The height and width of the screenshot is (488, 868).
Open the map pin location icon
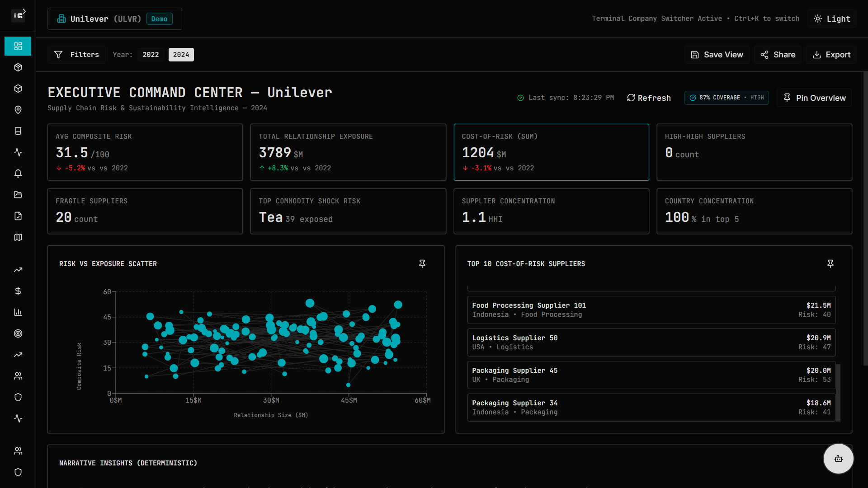(x=18, y=110)
